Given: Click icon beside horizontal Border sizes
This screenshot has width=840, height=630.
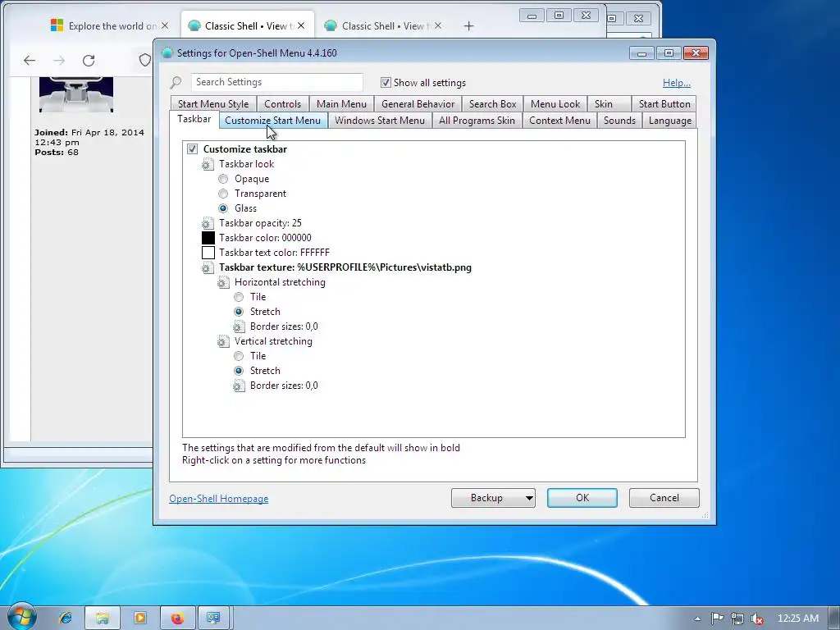Looking at the screenshot, I should 239,326.
